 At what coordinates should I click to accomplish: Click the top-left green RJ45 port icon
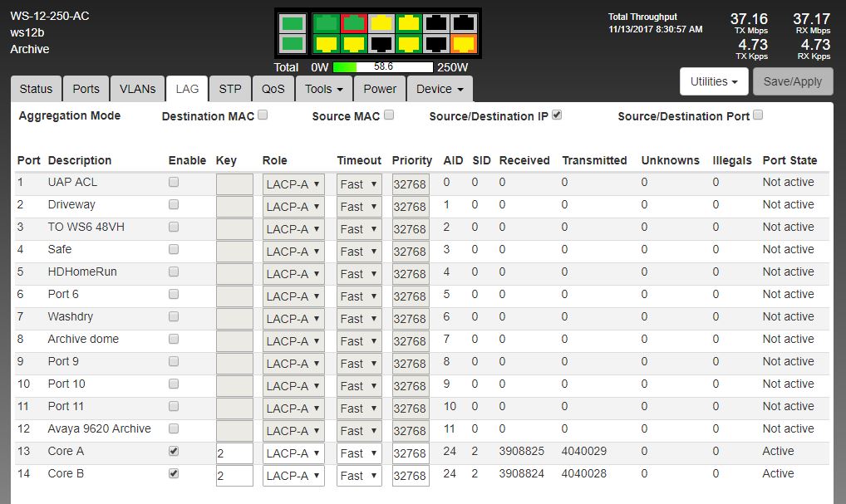click(327, 22)
